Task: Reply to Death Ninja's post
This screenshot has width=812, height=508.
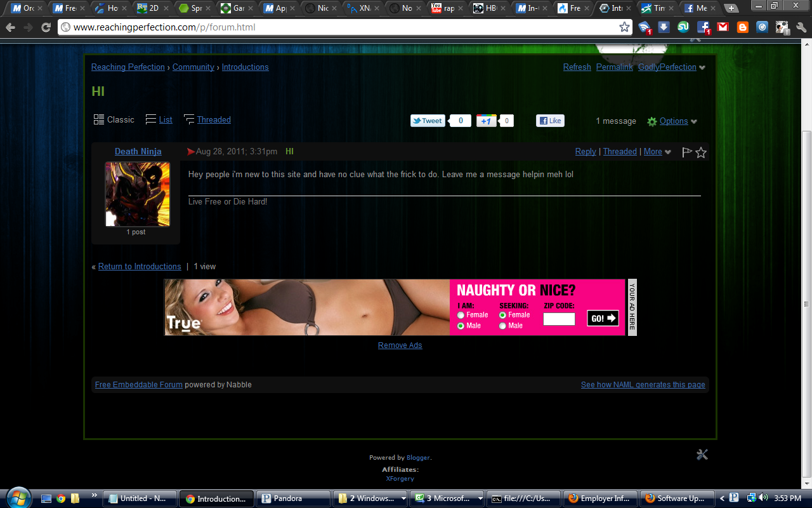Action: tap(585, 152)
